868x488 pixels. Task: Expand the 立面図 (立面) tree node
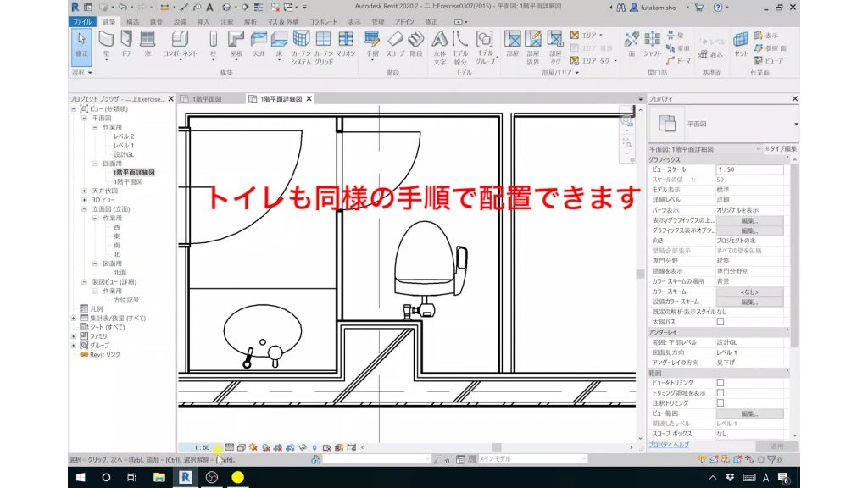tap(85, 209)
